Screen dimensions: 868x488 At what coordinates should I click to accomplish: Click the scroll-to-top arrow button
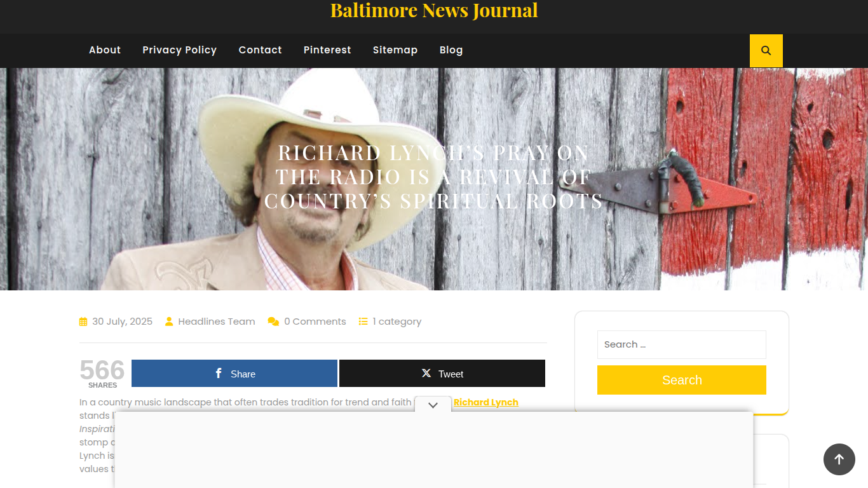pos(839,459)
